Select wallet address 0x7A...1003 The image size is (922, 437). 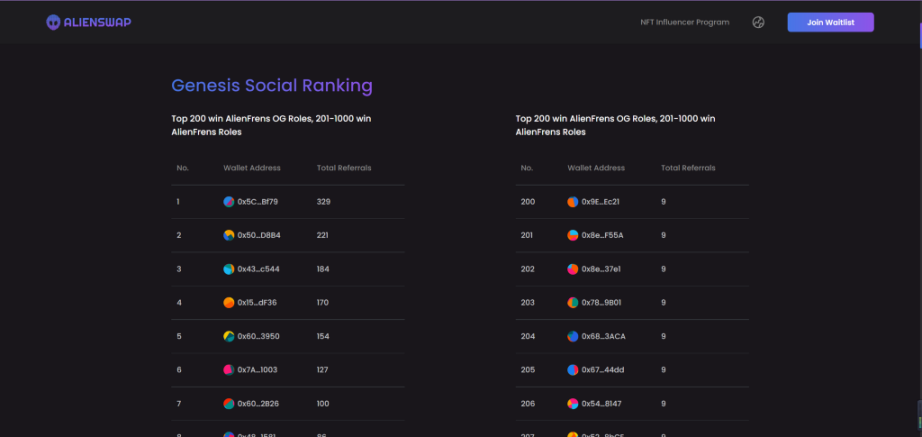tap(257, 370)
